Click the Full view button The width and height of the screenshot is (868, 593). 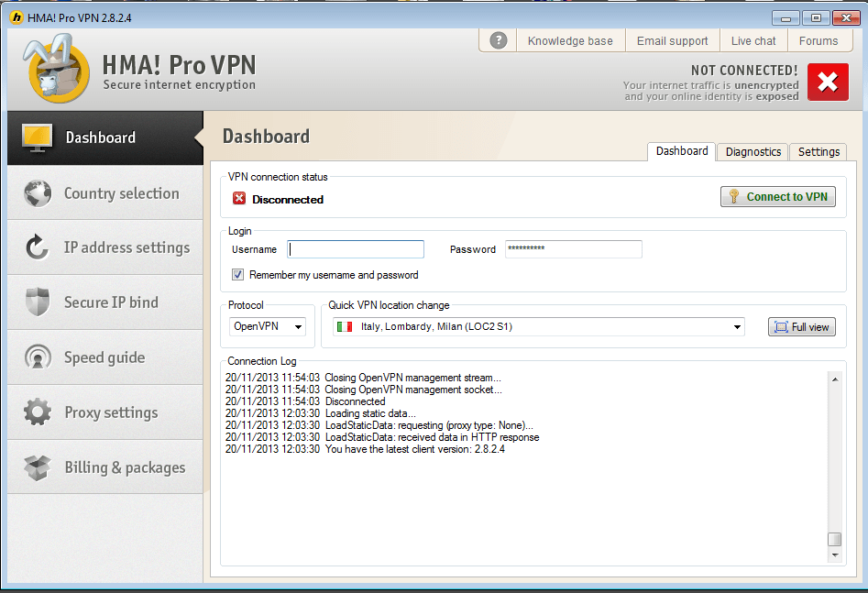[x=802, y=326]
